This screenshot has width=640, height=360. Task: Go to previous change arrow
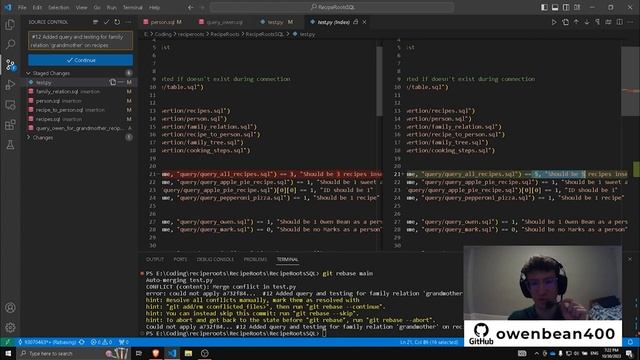(576, 22)
